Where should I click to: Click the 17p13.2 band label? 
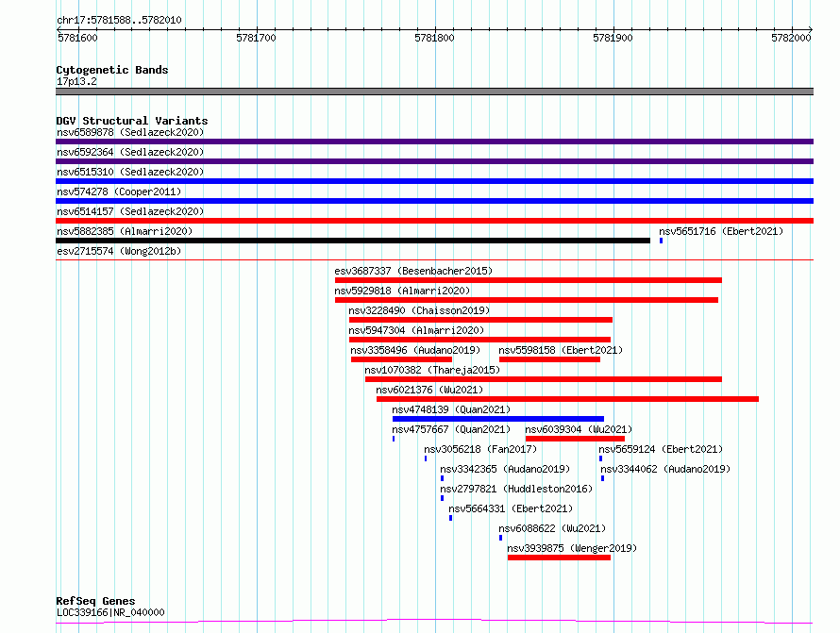(76, 81)
